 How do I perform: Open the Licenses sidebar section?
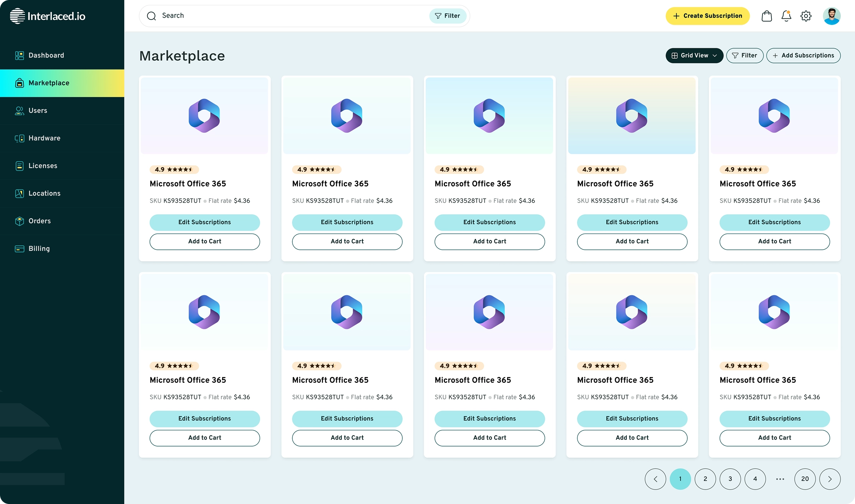pyautogui.click(x=43, y=166)
